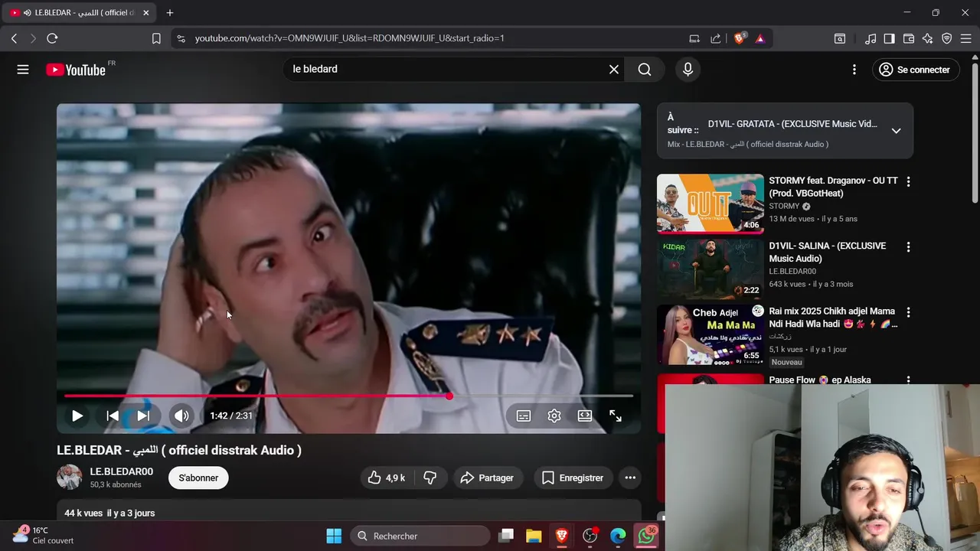This screenshot has height=551, width=980.
Task: Play the paused video
Action: 77,416
